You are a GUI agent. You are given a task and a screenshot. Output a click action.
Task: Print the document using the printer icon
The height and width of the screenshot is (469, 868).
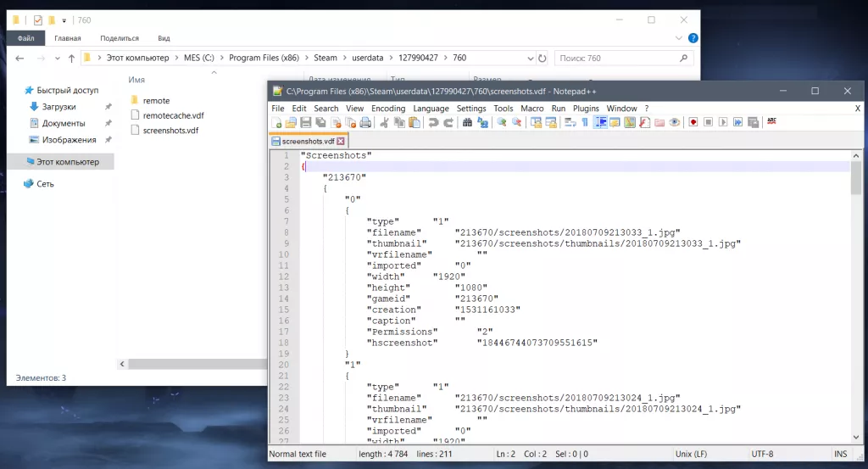[x=365, y=123]
